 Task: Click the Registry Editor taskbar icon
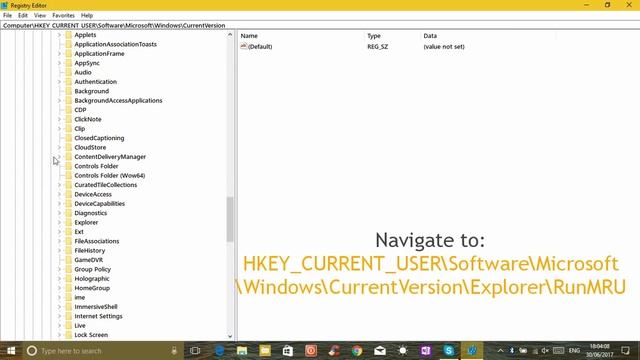click(472, 351)
